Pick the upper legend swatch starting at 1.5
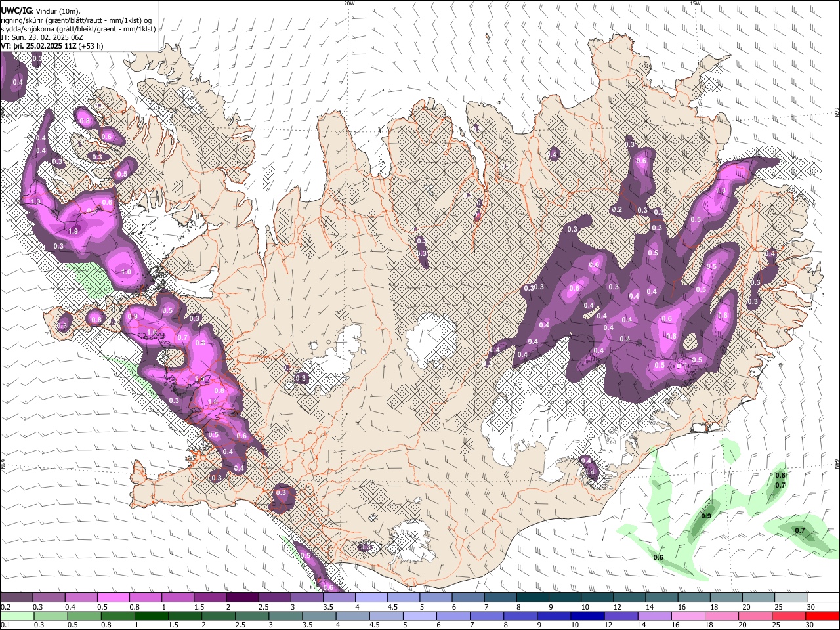Screen dimensions: 840x630 coord(210,598)
